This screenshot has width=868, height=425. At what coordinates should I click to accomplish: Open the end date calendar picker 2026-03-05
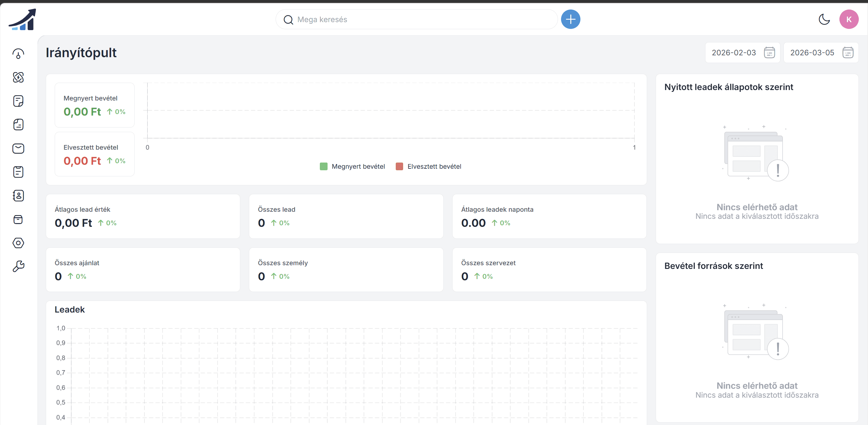click(x=848, y=53)
